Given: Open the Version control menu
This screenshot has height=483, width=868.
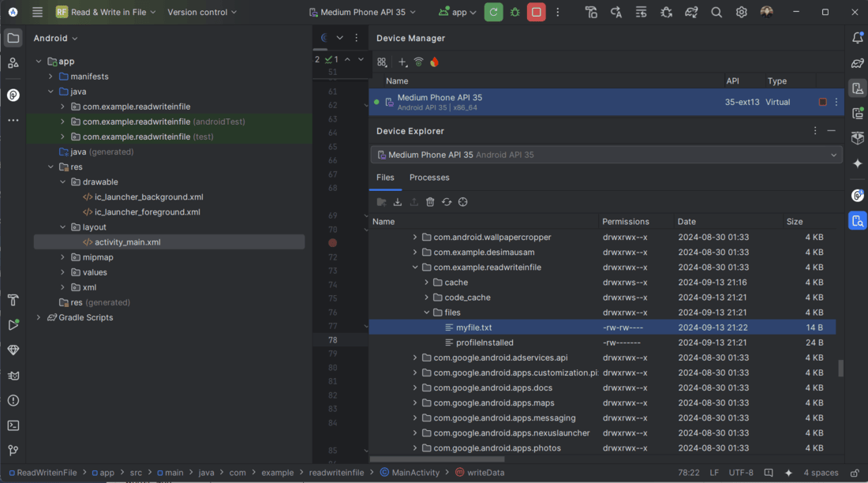Looking at the screenshot, I should (x=202, y=13).
